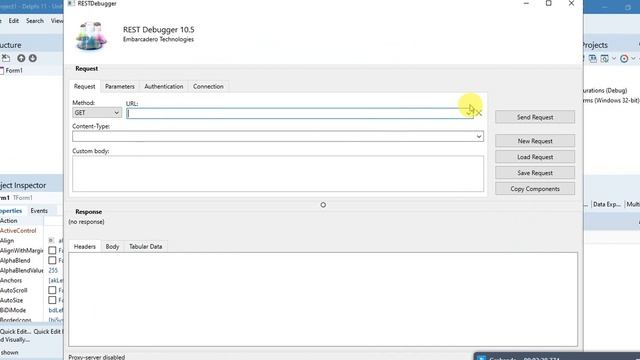Open the Method GET dropdown

tap(97, 113)
